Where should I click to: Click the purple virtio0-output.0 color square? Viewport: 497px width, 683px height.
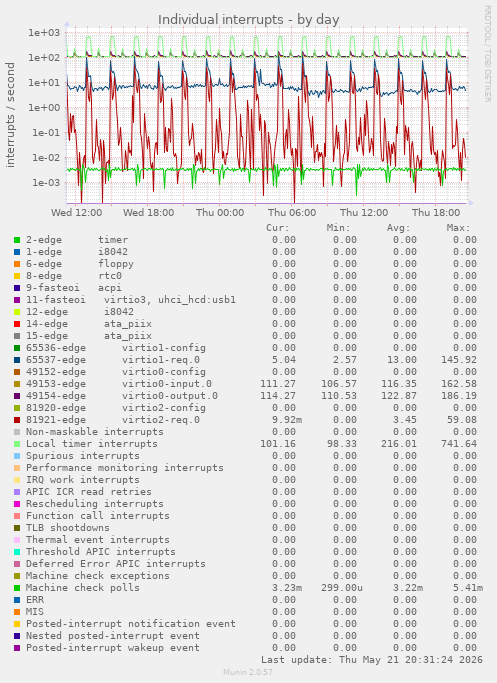click(17, 396)
